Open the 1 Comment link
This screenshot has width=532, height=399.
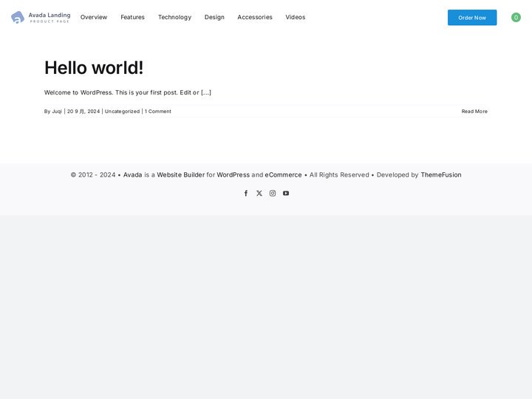[x=158, y=112]
